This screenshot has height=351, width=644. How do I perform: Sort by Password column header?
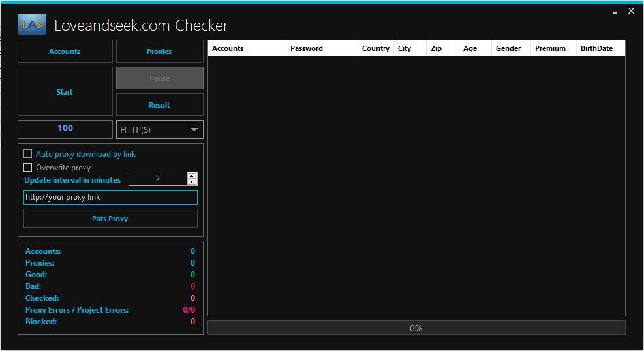322,48
